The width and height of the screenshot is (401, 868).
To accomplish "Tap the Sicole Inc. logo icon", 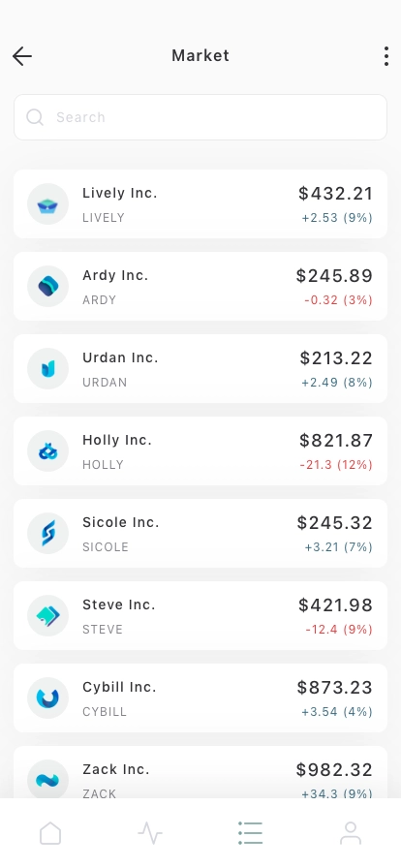I will pos(48,534).
